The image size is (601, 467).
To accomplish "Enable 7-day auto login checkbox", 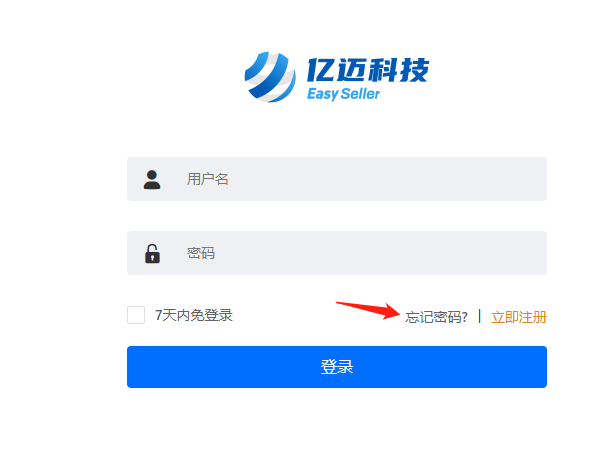I will (x=136, y=315).
